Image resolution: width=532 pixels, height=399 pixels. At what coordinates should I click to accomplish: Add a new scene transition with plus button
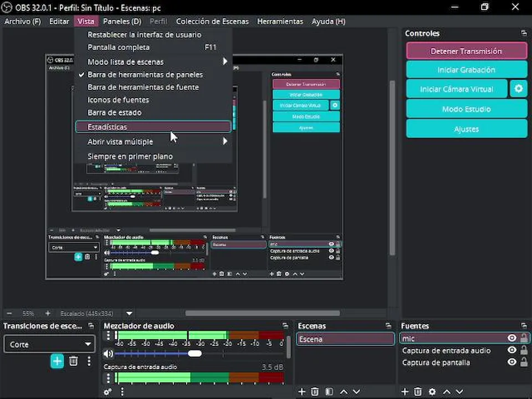57,361
